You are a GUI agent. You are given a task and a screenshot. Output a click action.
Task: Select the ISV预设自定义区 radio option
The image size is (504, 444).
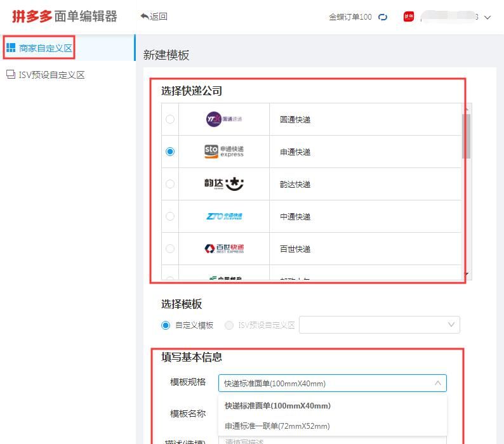pos(229,325)
